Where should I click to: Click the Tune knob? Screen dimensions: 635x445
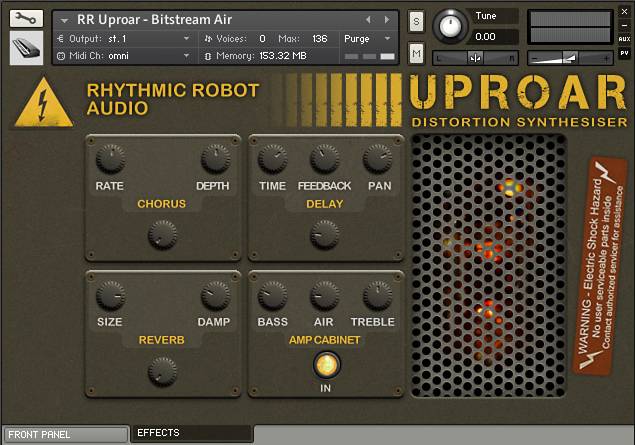click(x=450, y=26)
